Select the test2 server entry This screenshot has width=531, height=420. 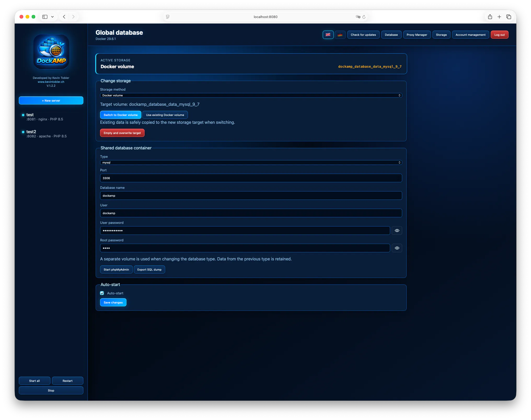pyautogui.click(x=51, y=134)
